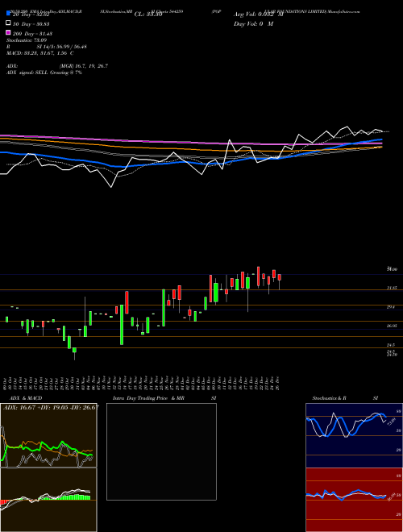
Task: Click the last red candlestick on 26 Dec
Action: [279, 277]
